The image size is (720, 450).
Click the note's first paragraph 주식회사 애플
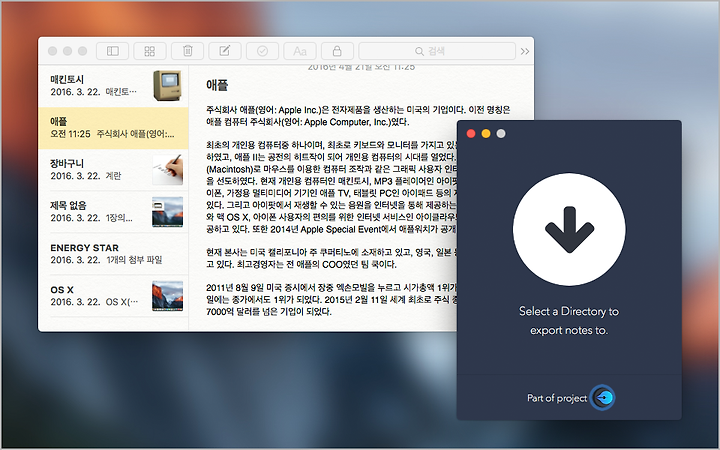(x=358, y=116)
